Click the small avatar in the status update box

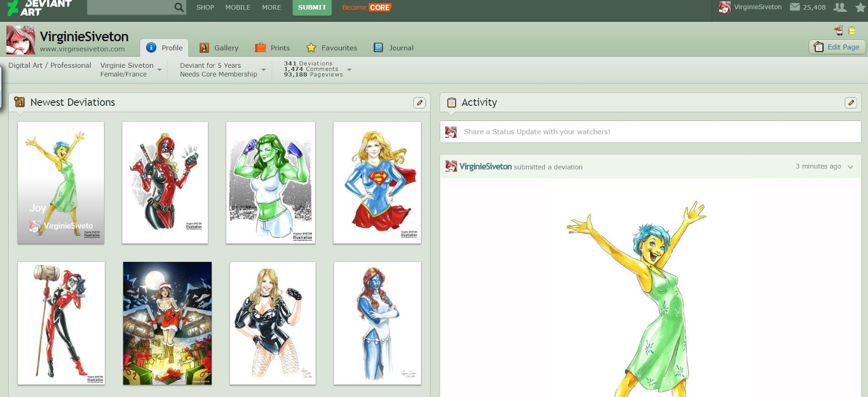451,132
